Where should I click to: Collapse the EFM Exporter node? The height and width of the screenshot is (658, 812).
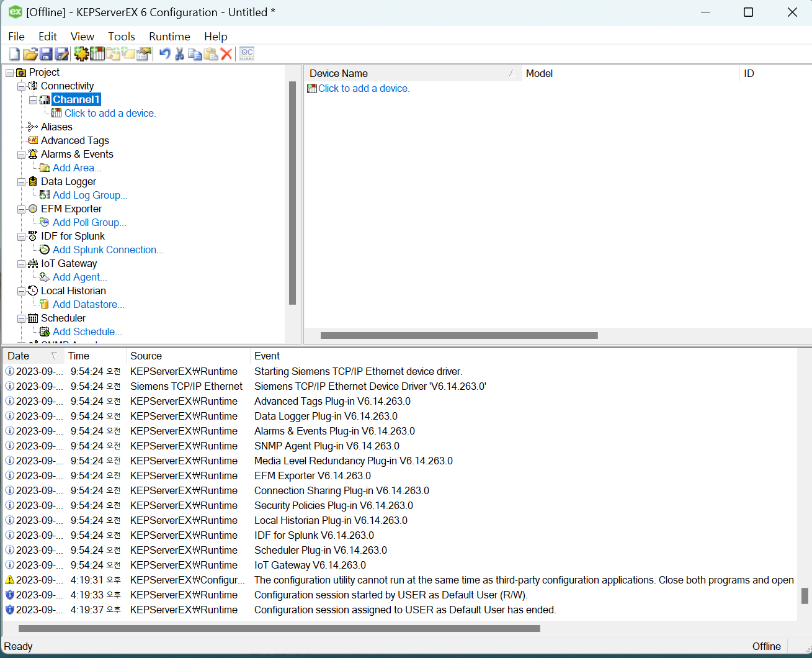[22, 209]
